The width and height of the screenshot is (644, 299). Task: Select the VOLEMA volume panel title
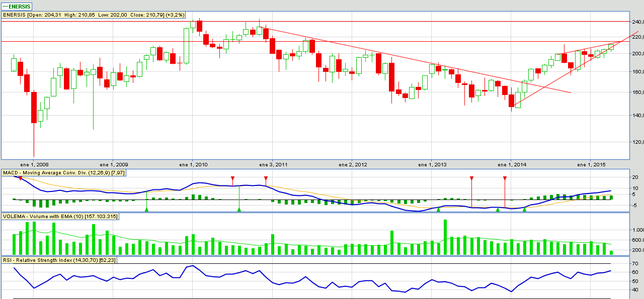coord(60,216)
